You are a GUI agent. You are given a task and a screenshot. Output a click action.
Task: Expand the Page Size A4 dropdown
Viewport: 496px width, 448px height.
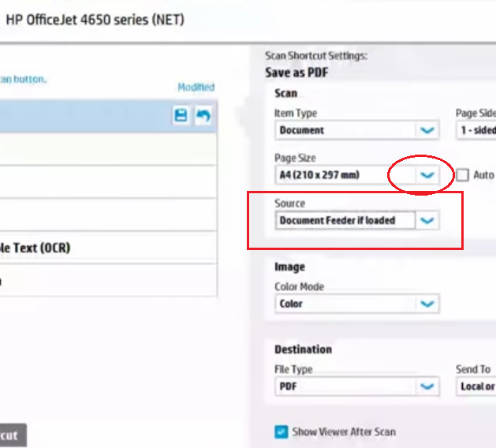pyautogui.click(x=427, y=175)
